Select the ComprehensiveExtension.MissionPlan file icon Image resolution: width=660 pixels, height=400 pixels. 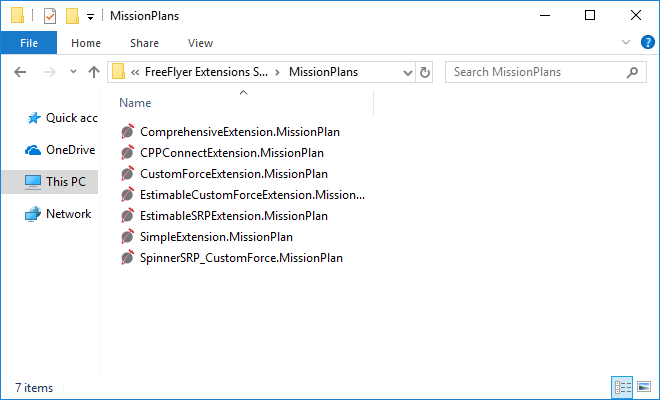pos(128,132)
